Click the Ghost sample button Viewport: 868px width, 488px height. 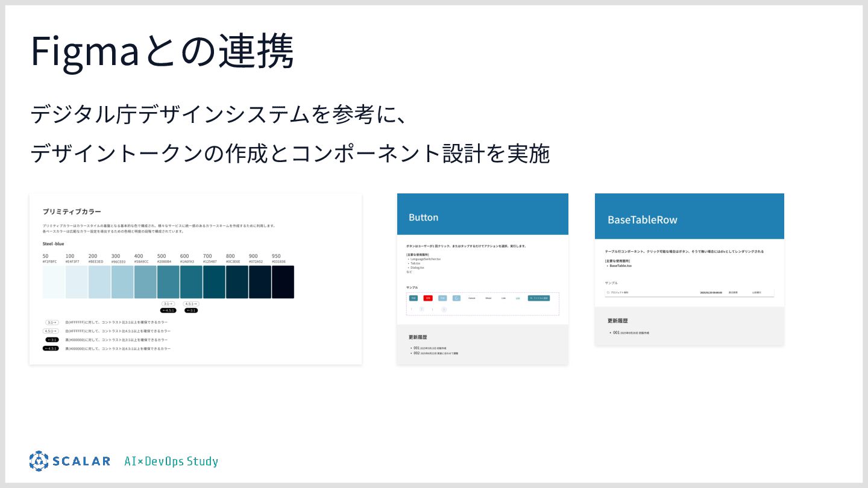488,298
